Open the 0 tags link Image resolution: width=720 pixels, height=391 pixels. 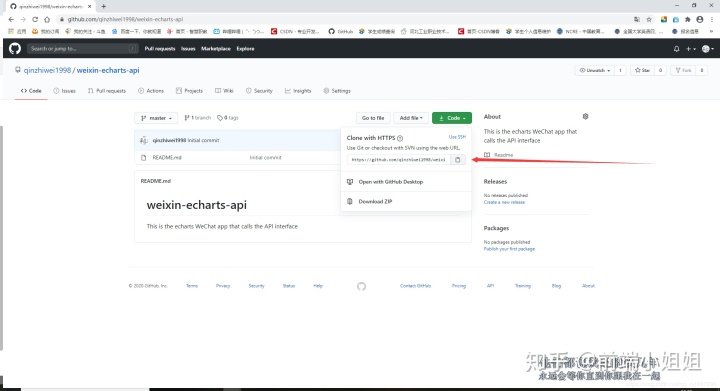click(x=228, y=118)
